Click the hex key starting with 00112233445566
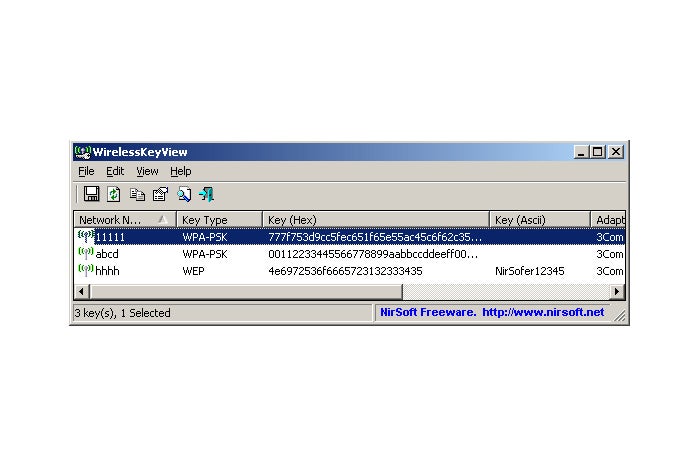The height and width of the screenshot is (467, 700). pos(373,254)
